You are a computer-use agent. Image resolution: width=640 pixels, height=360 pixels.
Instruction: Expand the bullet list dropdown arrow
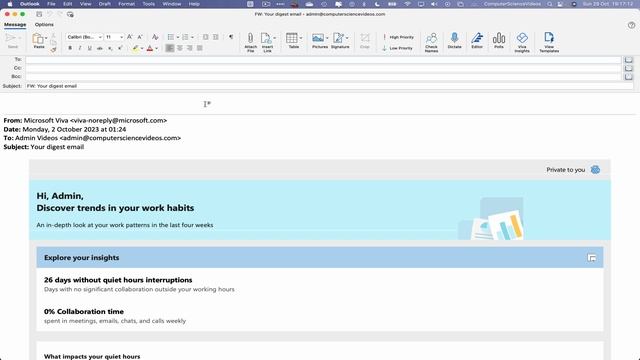tap(178, 37)
